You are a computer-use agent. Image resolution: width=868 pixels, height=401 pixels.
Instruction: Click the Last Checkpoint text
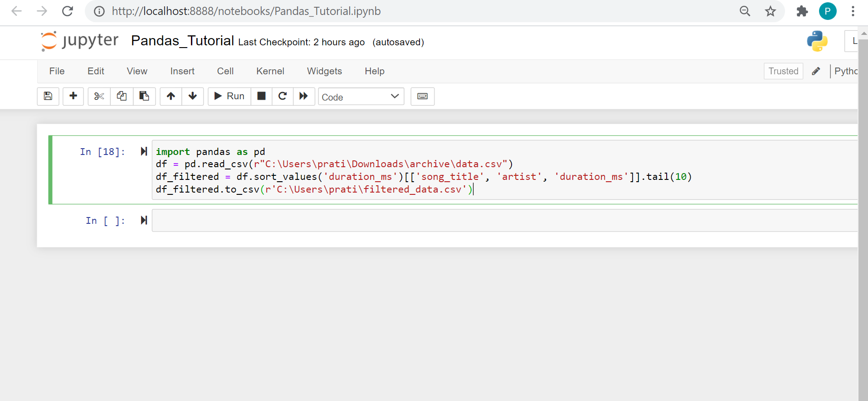(301, 42)
